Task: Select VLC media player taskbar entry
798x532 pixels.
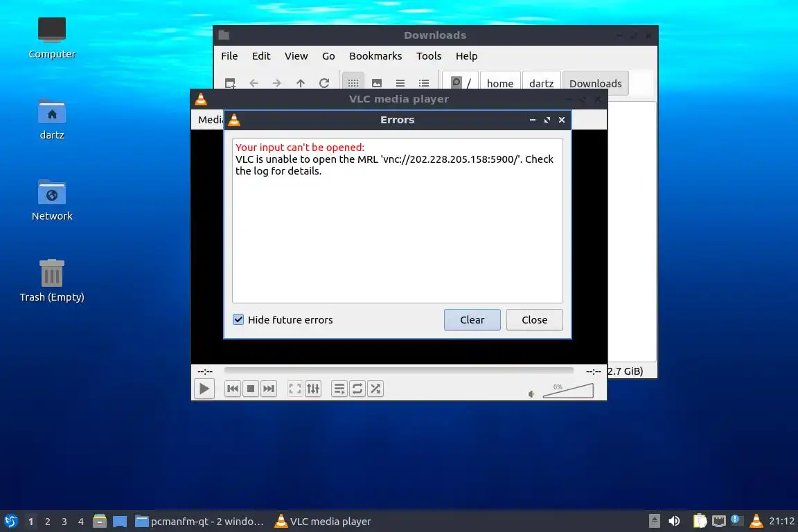Action: coord(323,522)
